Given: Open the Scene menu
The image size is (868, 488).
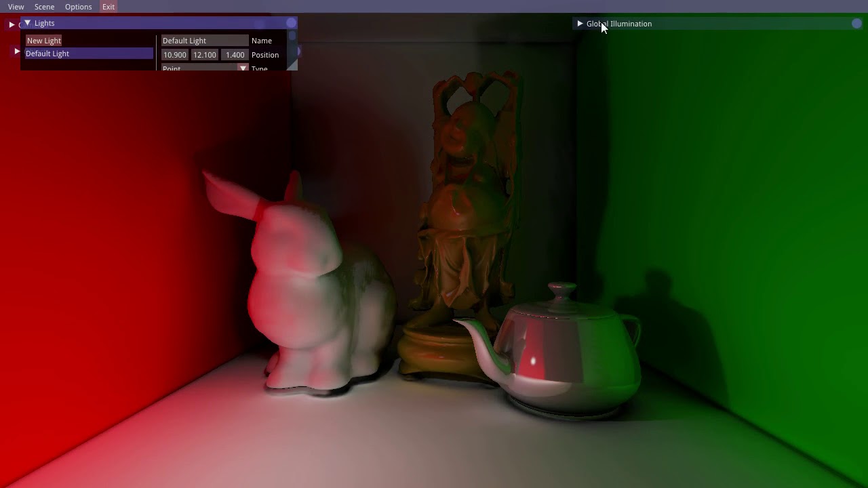Looking at the screenshot, I should point(44,7).
